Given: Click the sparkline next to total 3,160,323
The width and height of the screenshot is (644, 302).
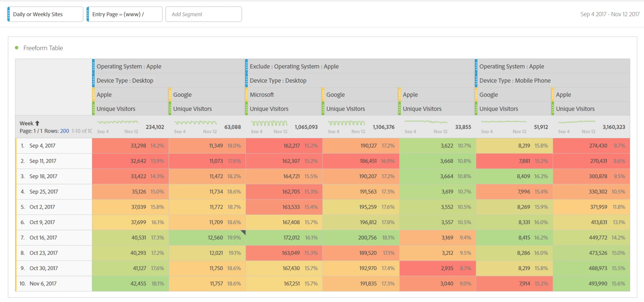Looking at the screenshot, I should point(577,121).
